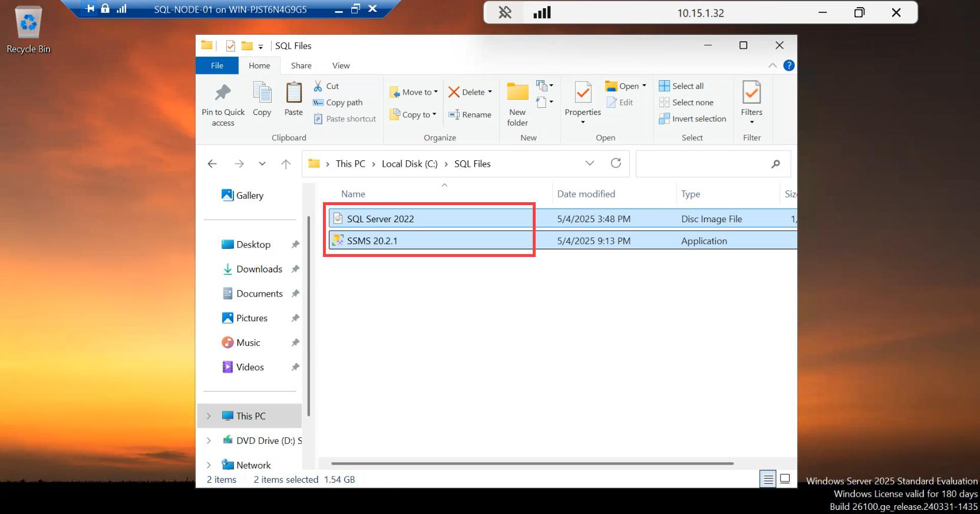This screenshot has width=980, height=514.
Task: Click Select none
Action: 686,103
